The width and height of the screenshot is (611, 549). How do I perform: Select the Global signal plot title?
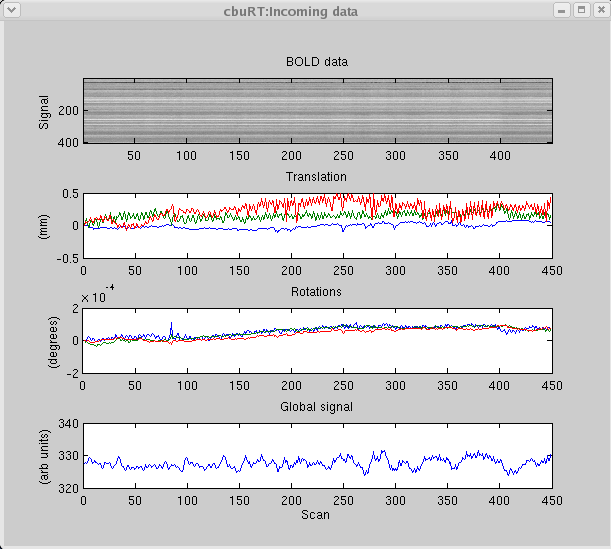[x=316, y=407]
